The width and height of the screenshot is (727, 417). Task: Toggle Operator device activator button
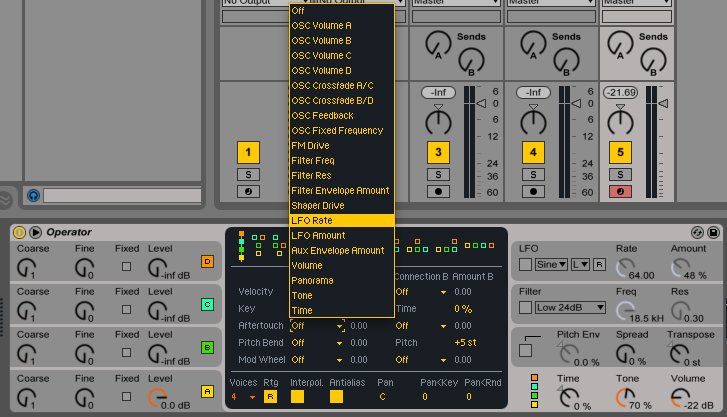(x=19, y=232)
